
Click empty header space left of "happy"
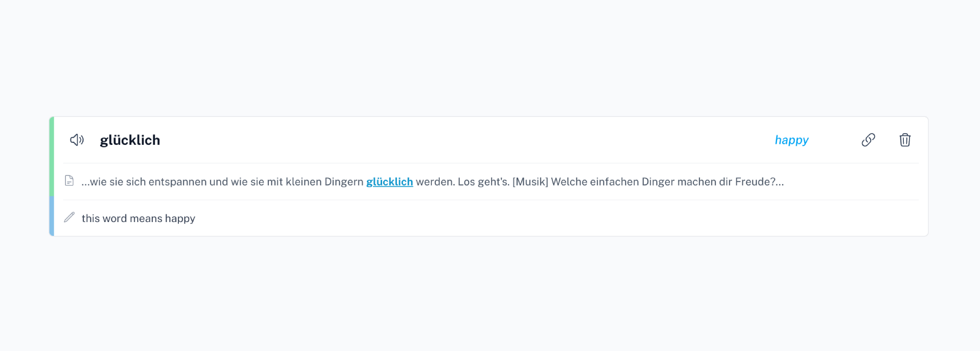tap(460, 140)
